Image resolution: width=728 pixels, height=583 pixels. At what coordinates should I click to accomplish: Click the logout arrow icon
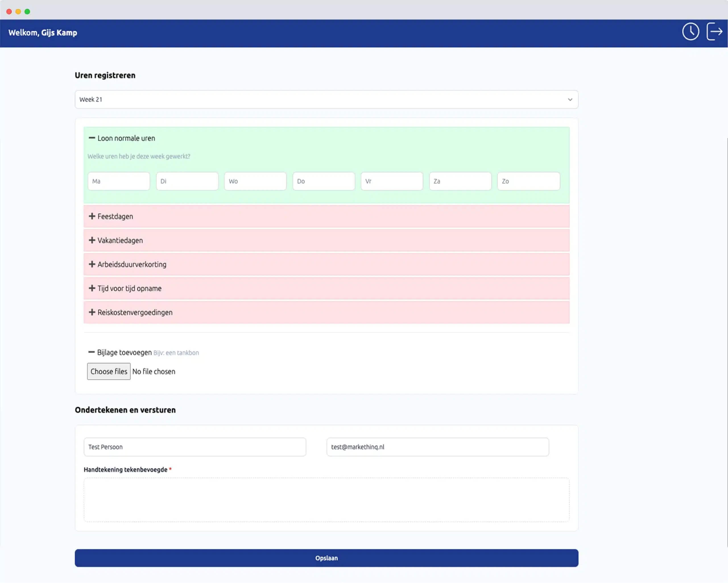714,32
